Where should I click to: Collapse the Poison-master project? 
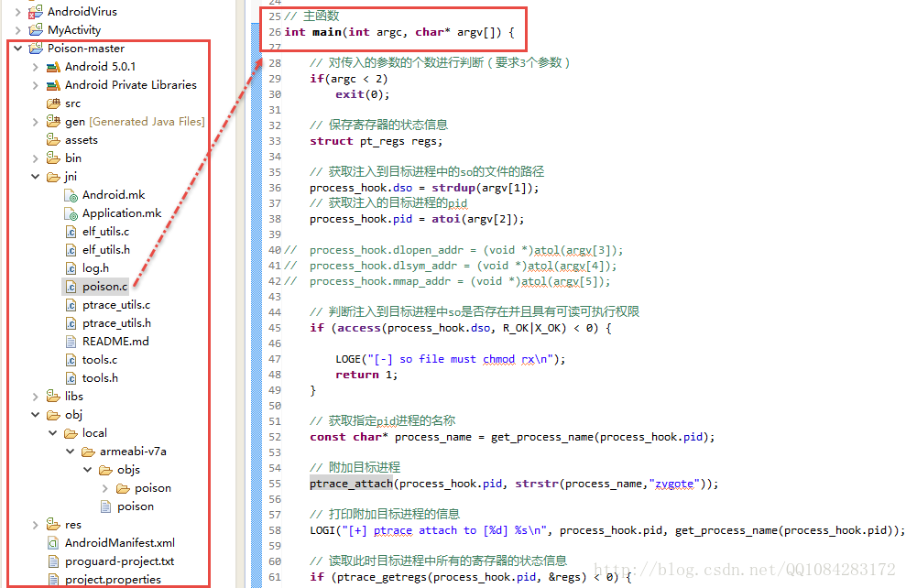[18, 49]
